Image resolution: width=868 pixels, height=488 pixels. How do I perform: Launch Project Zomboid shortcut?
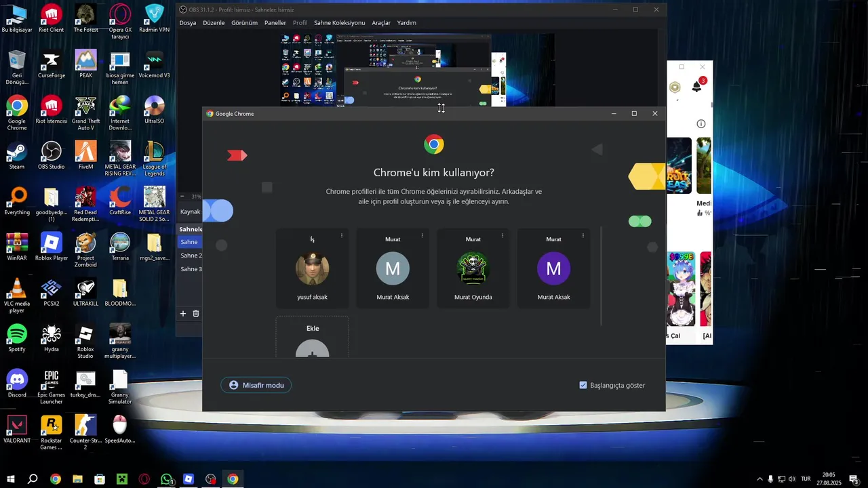pos(85,250)
